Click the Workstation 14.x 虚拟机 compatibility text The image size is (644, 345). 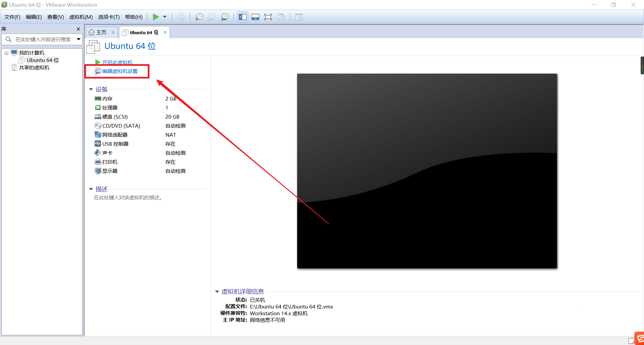pyautogui.click(x=279, y=314)
